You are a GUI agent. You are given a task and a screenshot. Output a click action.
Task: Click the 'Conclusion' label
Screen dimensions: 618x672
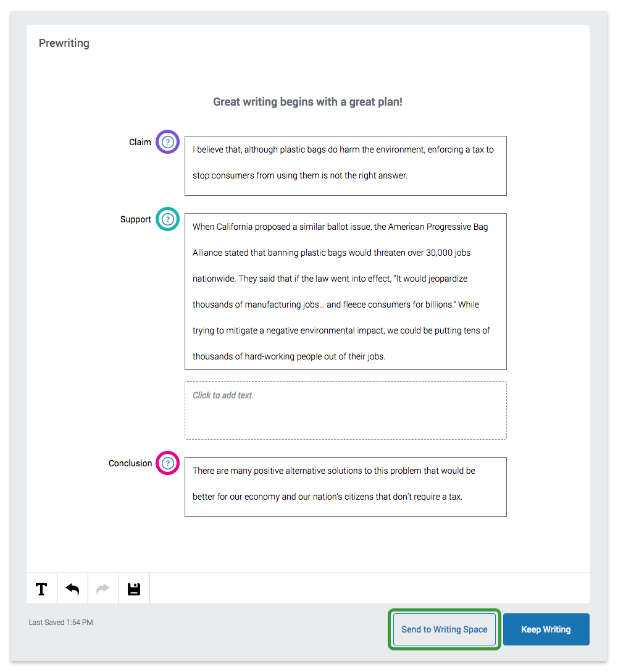[130, 463]
